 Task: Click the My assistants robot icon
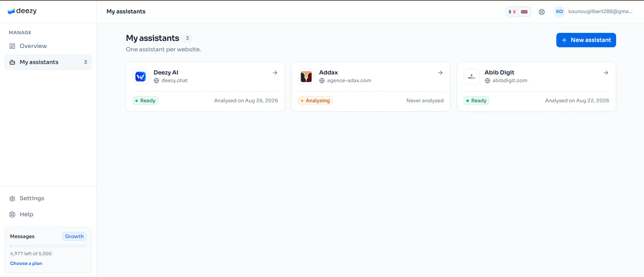coord(12,62)
